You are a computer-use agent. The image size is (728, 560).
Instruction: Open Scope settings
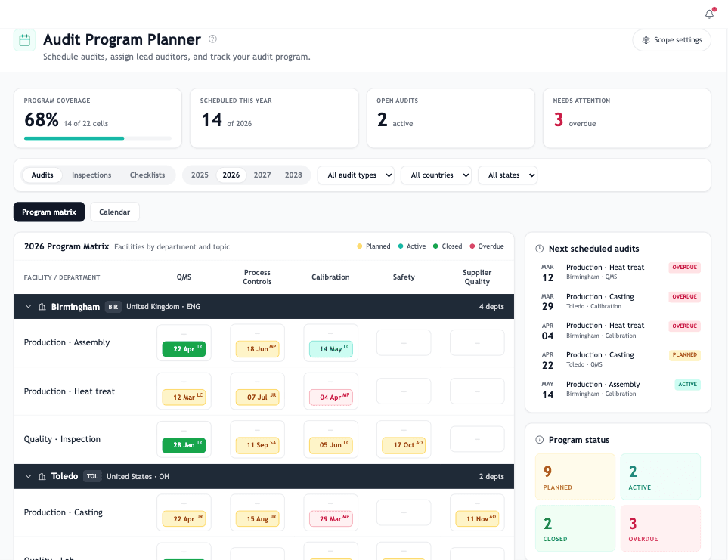pyautogui.click(x=671, y=40)
